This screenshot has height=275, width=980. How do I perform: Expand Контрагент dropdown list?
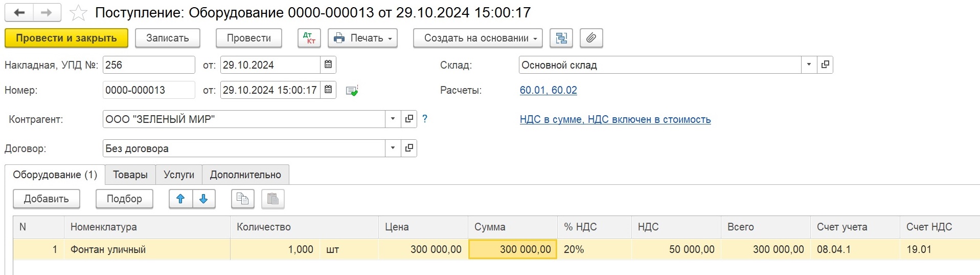pos(393,119)
